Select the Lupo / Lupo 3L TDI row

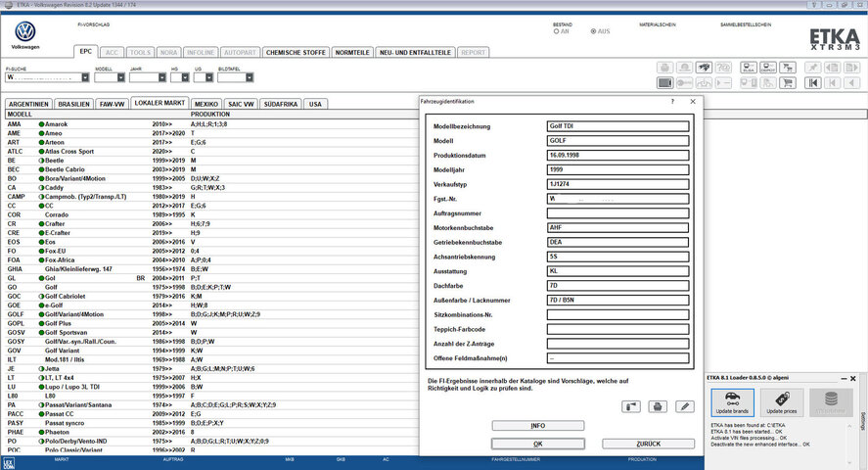(x=210, y=387)
